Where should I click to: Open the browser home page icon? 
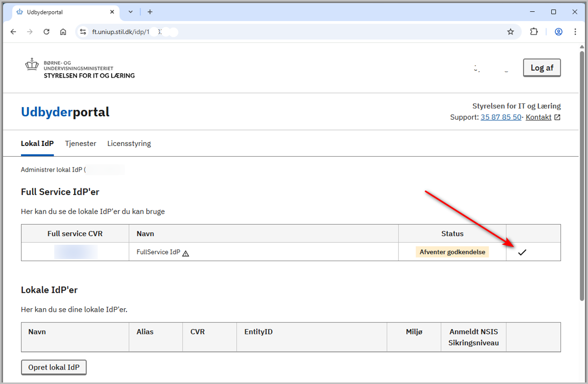tap(63, 32)
